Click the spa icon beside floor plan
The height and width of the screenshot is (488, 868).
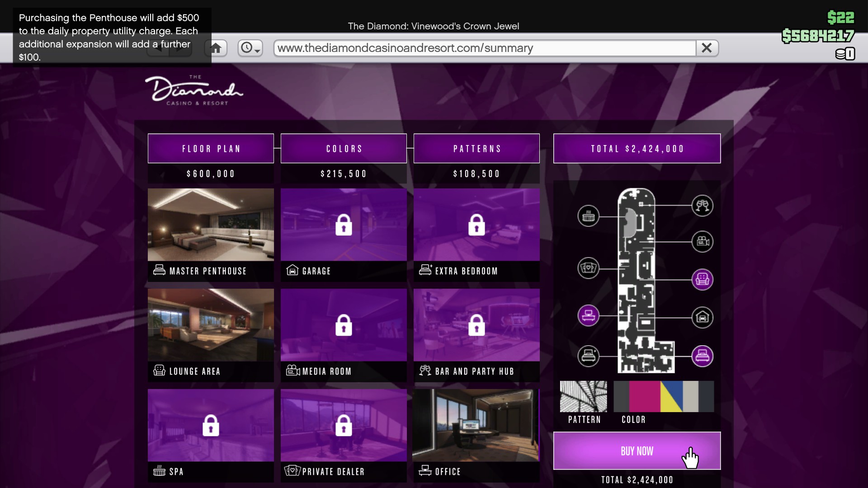pos(588,216)
